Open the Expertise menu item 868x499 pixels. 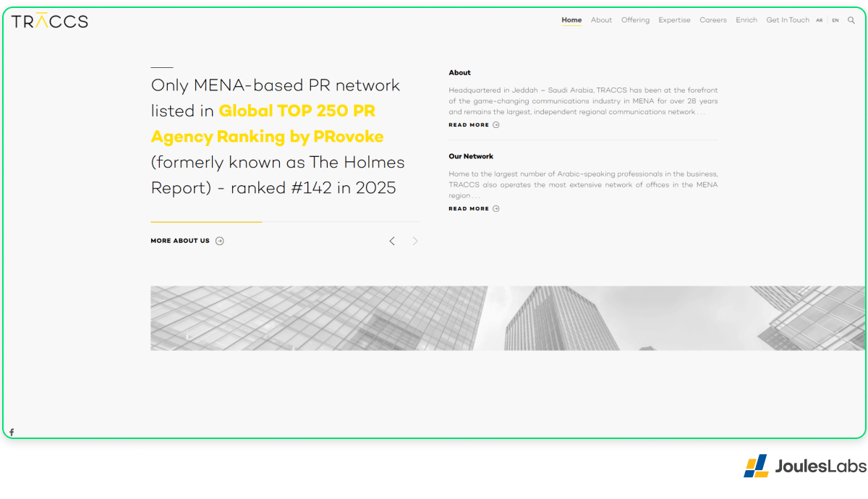(674, 20)
